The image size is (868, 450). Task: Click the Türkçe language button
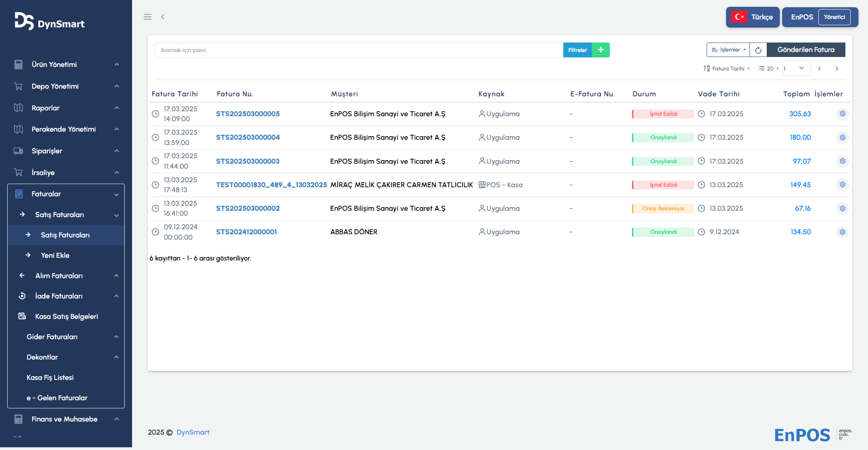click(x=753, y=17)
